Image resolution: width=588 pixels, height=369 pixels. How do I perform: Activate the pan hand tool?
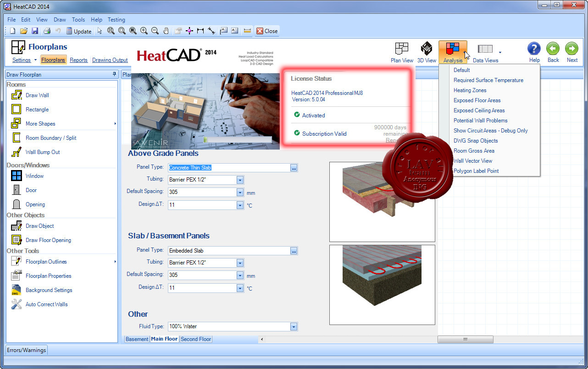[x=166, y=31]
